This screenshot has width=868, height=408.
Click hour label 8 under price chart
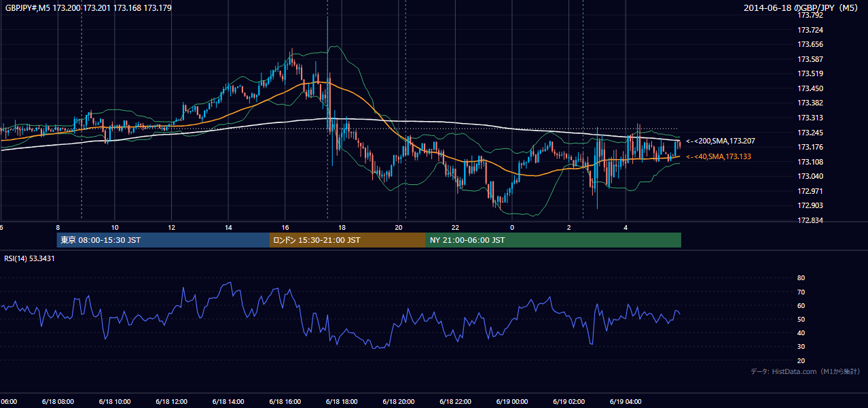[58, 228]
